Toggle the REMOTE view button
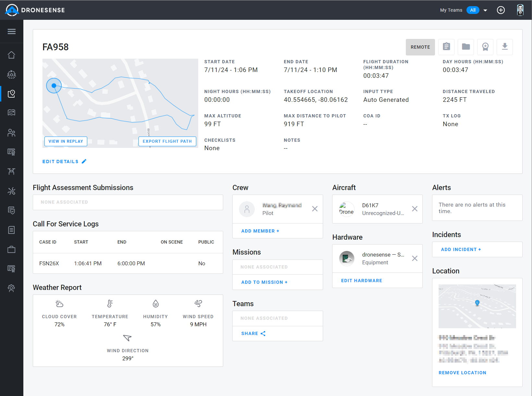This screenshot has width=532, height=396. pyautogui.click(x=420, y=47)
